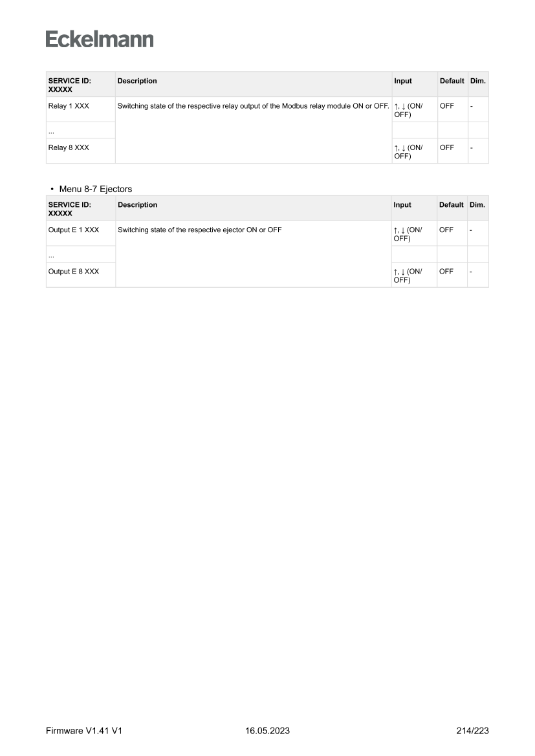Click ON/OFF input cell for Output E 8

coord(408,275)
